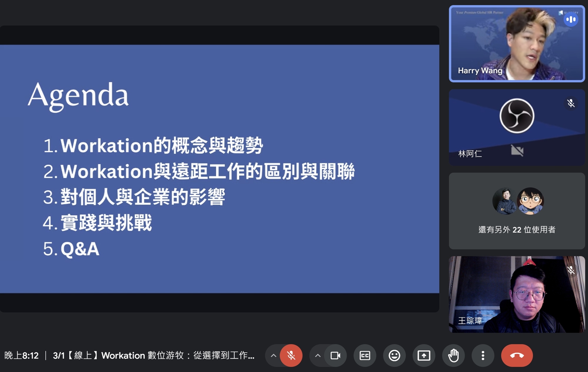Click the Detective Conan avatar
The height and width of the screenshot is (372, 588).
pos(530,201)
